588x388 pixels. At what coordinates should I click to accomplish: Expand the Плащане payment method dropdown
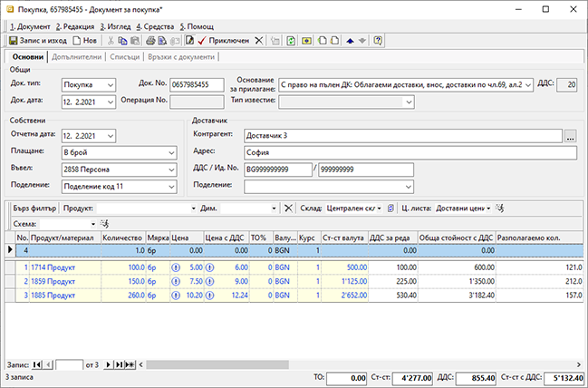tap(171, 151)
